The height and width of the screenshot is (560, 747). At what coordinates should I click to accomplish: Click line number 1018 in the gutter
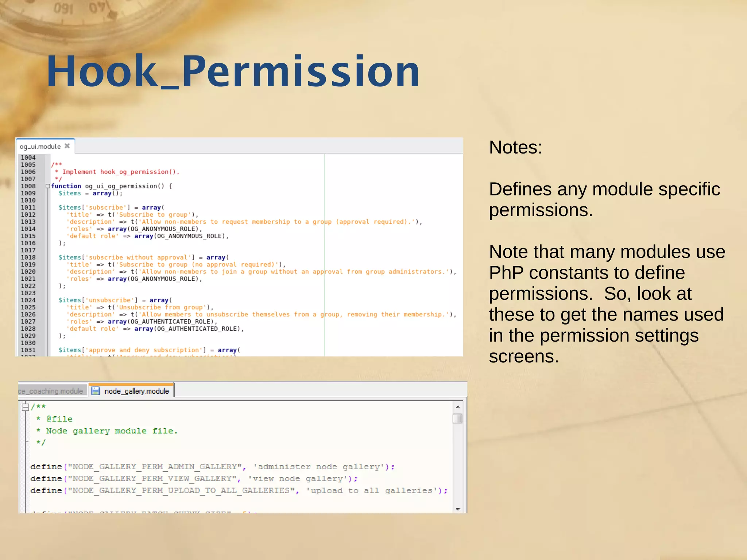28,257
